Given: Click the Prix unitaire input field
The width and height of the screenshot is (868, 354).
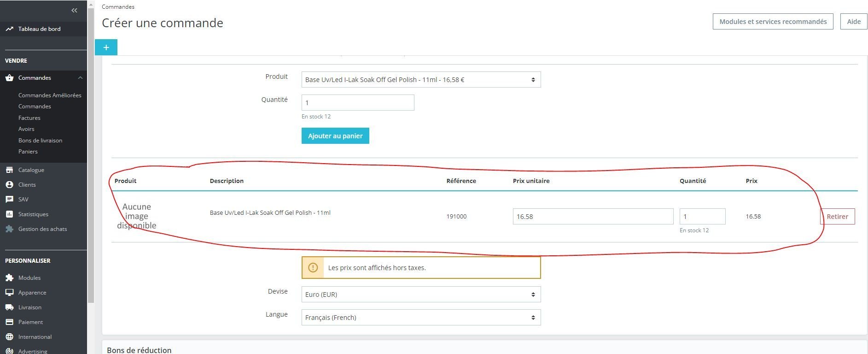Looking at the screenshot, I should (593, 217).
